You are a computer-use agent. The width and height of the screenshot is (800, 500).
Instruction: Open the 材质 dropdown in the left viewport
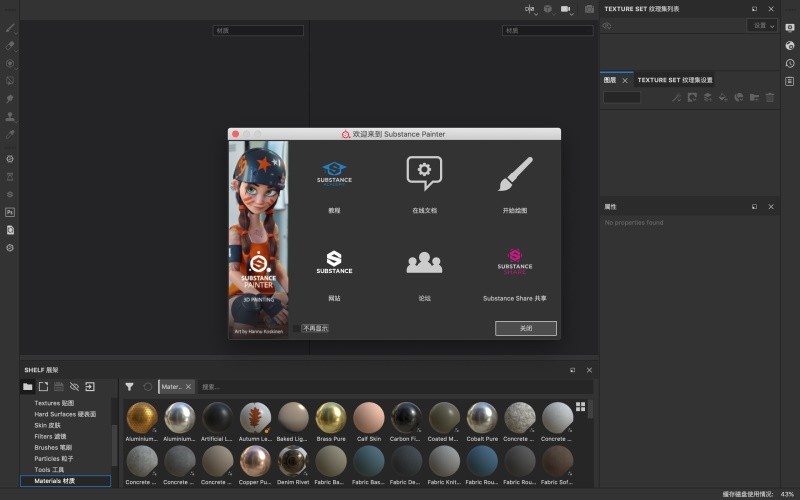258,31
